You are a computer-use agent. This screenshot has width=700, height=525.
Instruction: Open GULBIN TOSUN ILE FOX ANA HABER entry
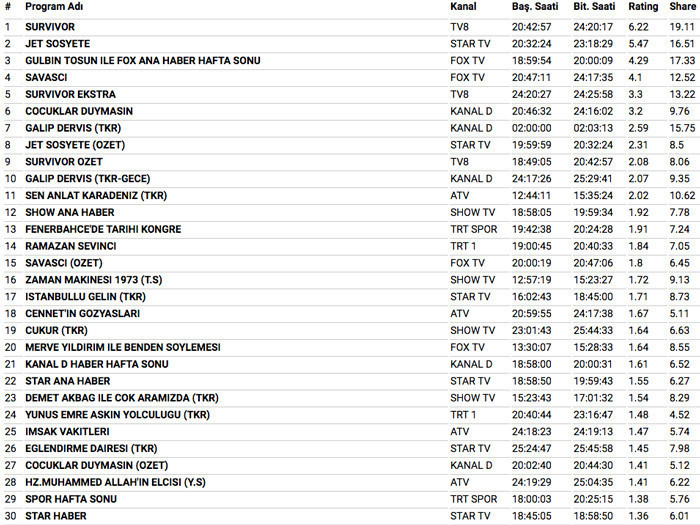pos(142,61)
